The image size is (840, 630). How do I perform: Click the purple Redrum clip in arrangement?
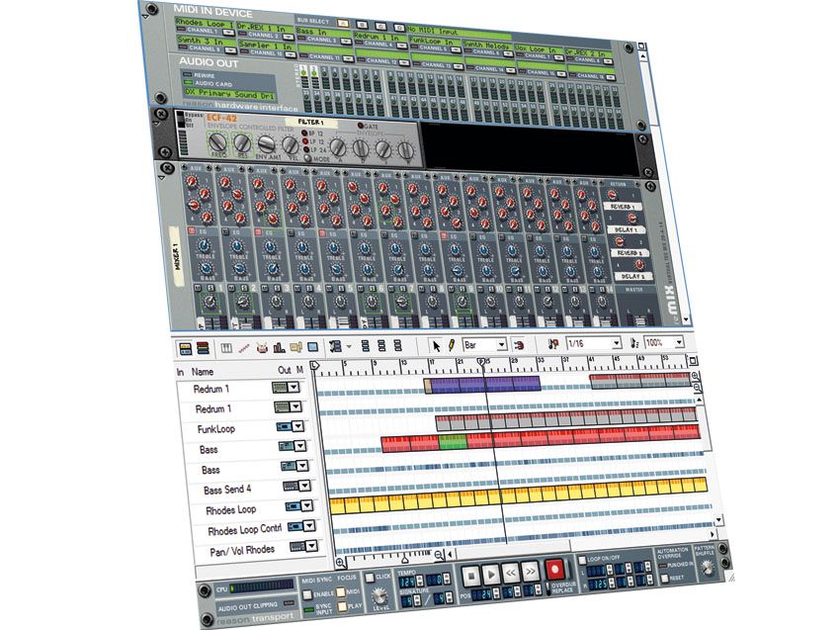click(x=485, y=383)
